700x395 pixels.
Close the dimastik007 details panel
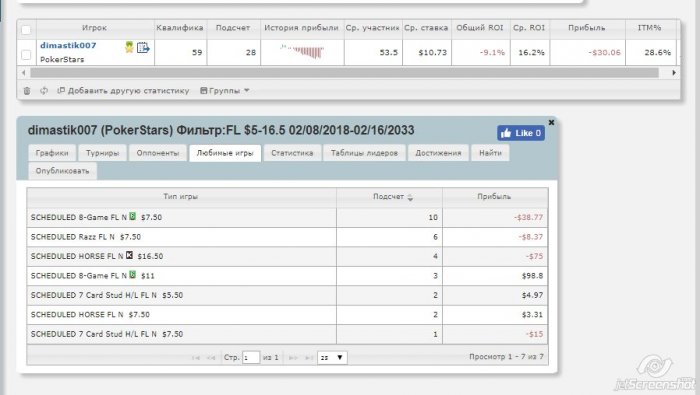pos(551,122)
